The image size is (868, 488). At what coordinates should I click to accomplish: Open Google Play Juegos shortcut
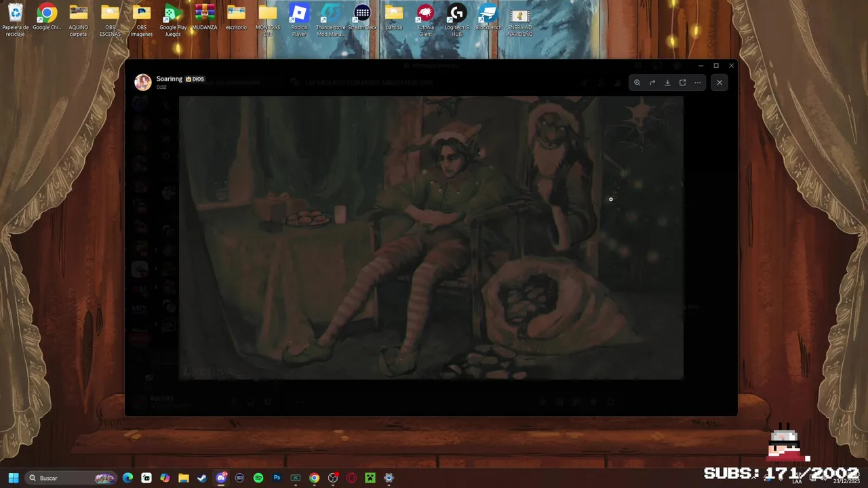pyautogui.click(x=173, y=20)
